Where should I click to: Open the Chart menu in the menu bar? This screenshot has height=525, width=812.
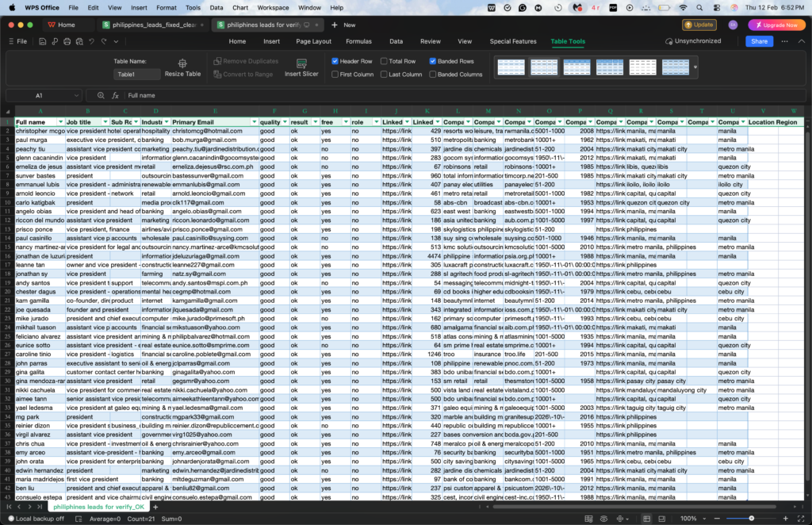pyautogui.click(x=239, y=7)
